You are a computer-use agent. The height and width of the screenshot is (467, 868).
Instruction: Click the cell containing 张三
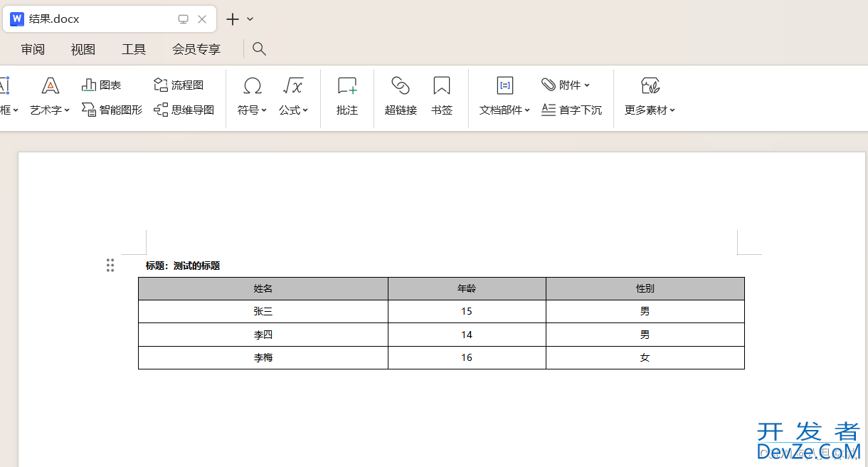pos(263,311)
